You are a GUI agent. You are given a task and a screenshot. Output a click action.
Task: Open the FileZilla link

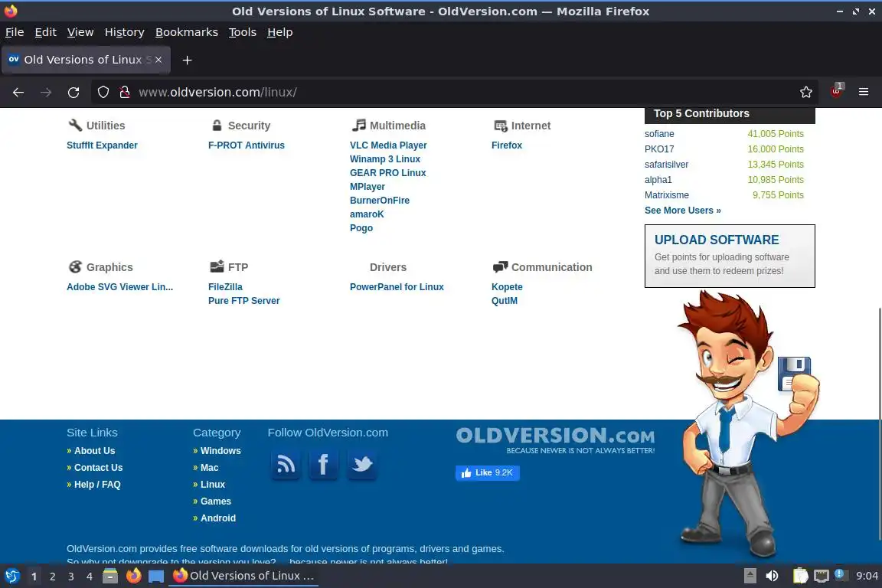point(225,287)
